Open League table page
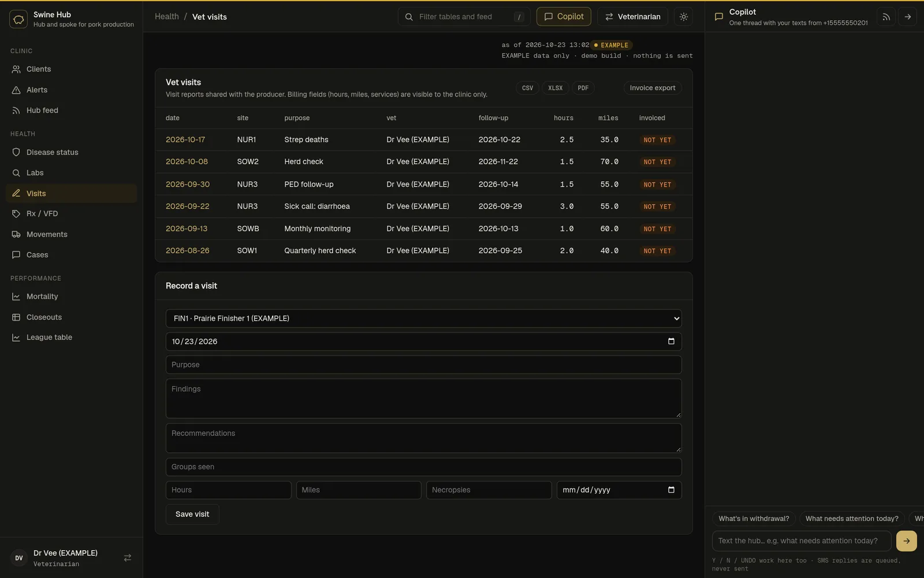The width and height of the screenshot is (924, 578). tap(71, 338)
